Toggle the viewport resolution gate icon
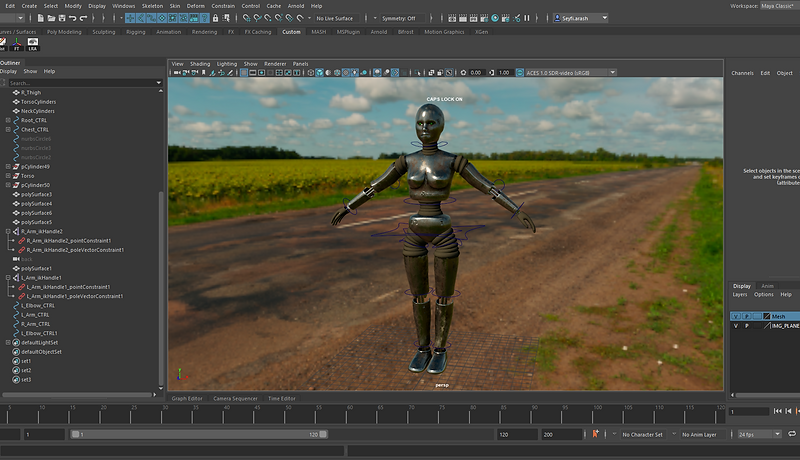Viewport: 800px width, 460px height. [262, 72]
